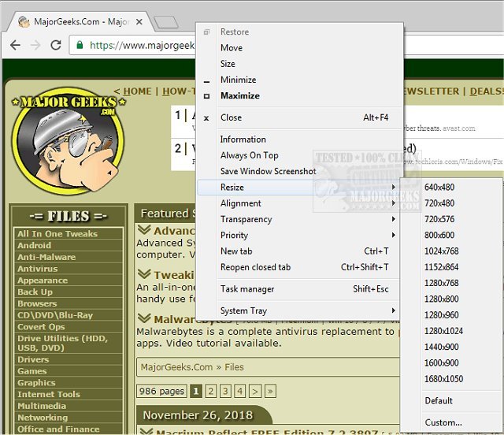Go to page 2 of files
Image resolution: width=504 pixels, height=435 pixels.
click(210, 391)
